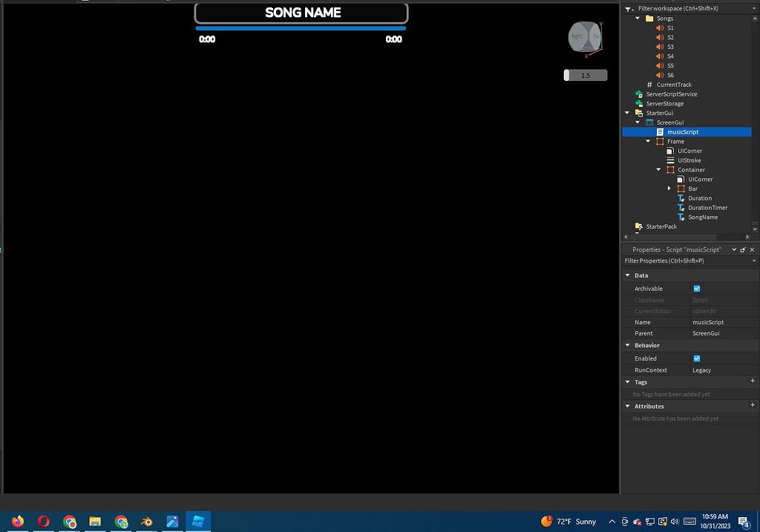Select the SongName text label

[x=701, y=217]
